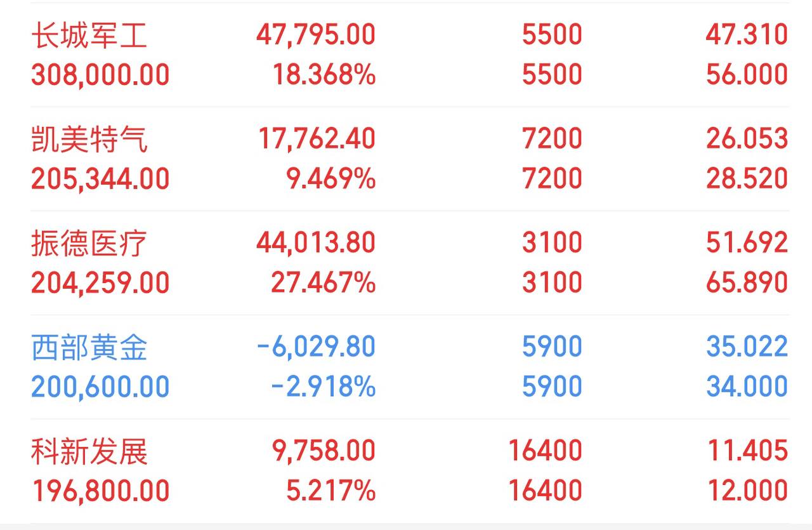812x530 pixels.
Task: Tap 振德医疗 profit 44,013.80
Action: [316, 242]
